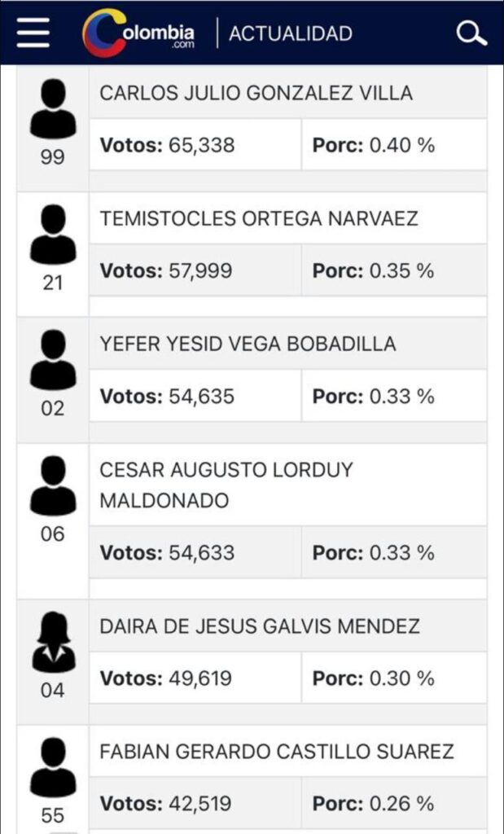Viewport: 504px width, 834px height.
Task: Select Temistocles Ortega Narvaez candidate name
Action: [x=258, y=218]
